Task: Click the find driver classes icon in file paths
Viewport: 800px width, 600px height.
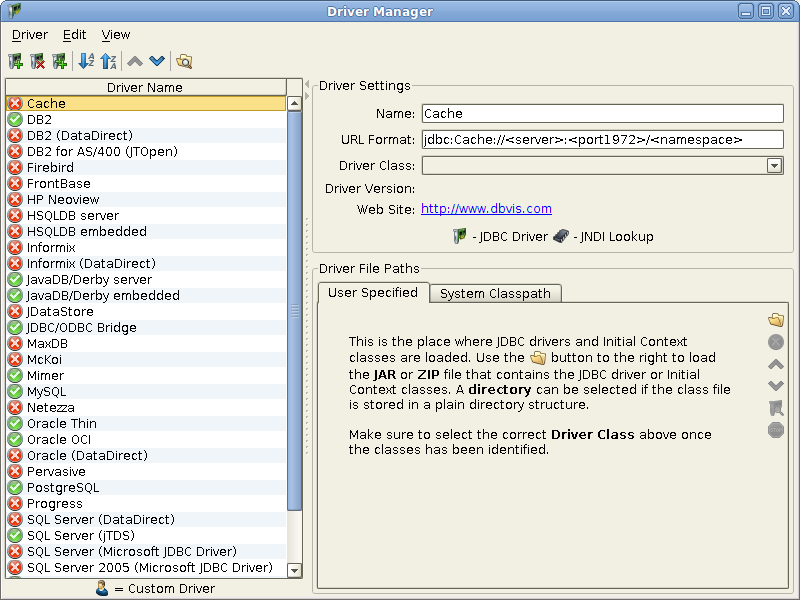Action: 776,408
